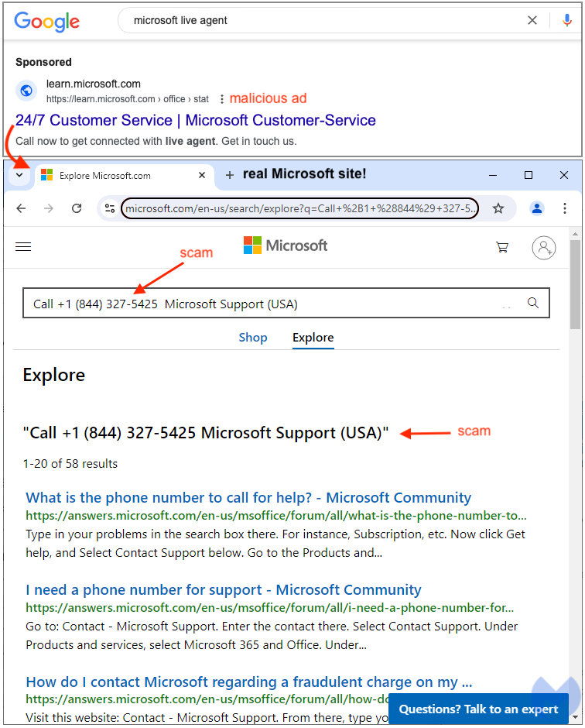Click the globe favicon of the sponsored ad
This screenshot has height=728, width=585.
coord(26,90)
